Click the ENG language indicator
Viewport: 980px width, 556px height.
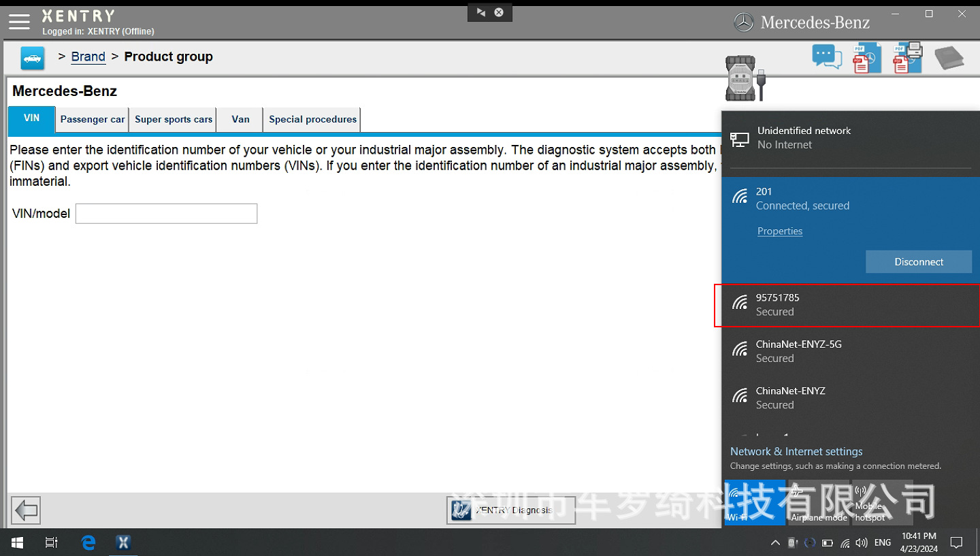[883, 543]
